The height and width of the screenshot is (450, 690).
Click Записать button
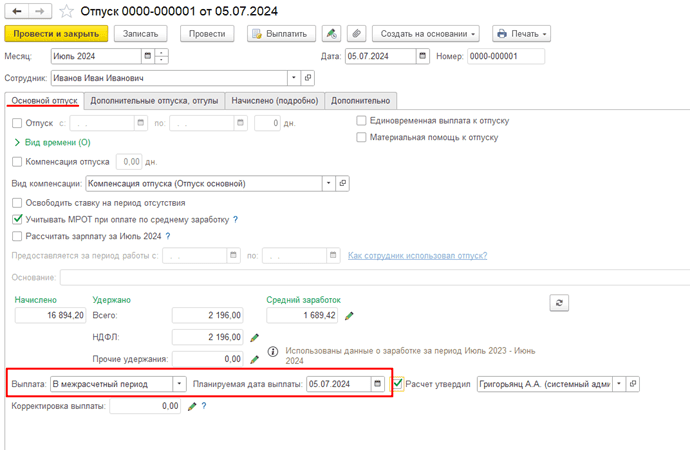[140, 33]
